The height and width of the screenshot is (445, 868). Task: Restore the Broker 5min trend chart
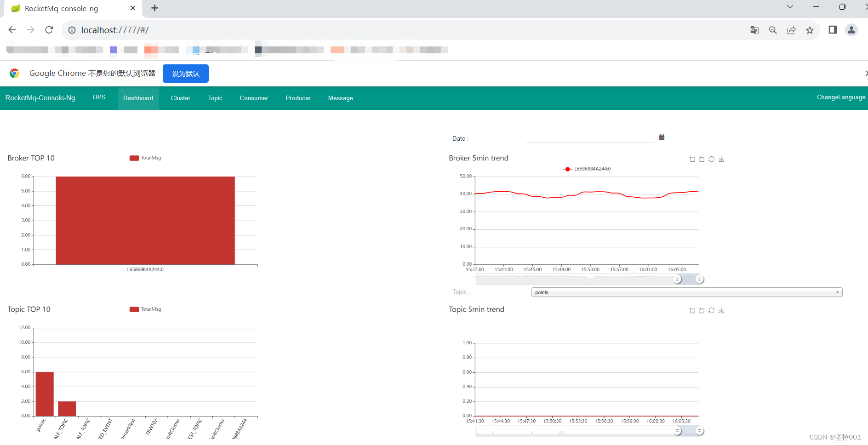point(711,159)
